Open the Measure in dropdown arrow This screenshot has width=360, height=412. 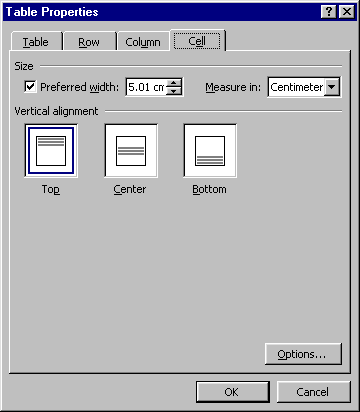[x=332, y=87]
